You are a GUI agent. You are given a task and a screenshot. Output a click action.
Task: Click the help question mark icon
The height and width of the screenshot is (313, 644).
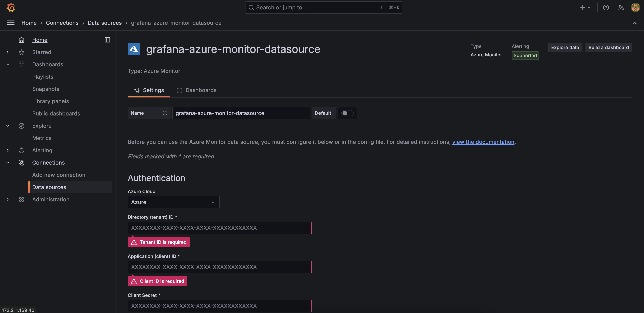(x=606, y=7)
